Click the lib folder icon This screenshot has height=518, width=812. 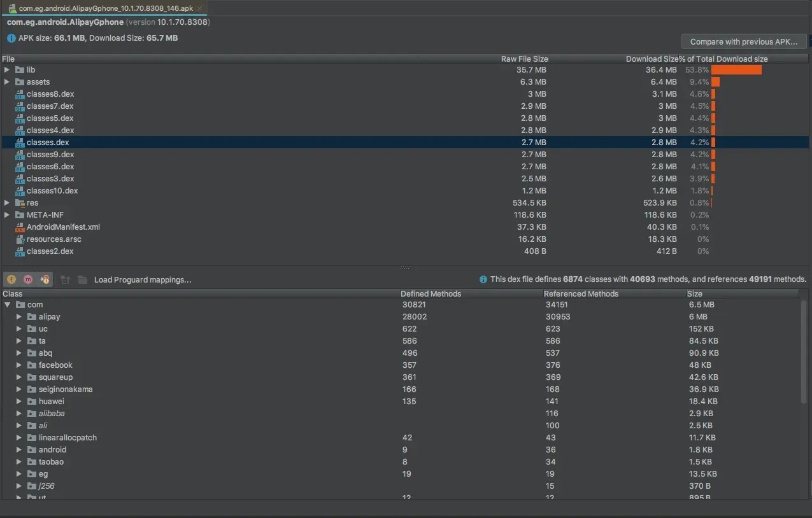click(x=20, y=70)
